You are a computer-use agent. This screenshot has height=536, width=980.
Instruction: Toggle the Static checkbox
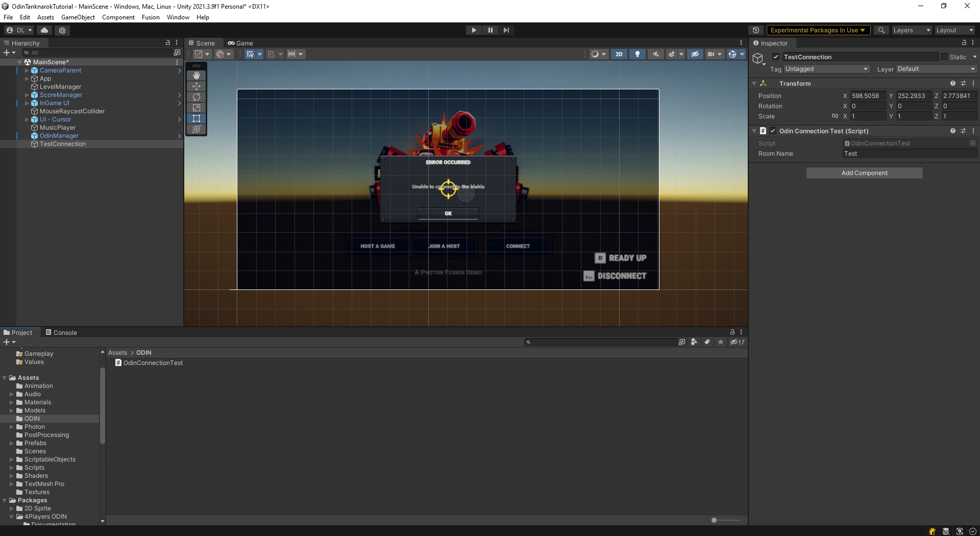(944, 57)
